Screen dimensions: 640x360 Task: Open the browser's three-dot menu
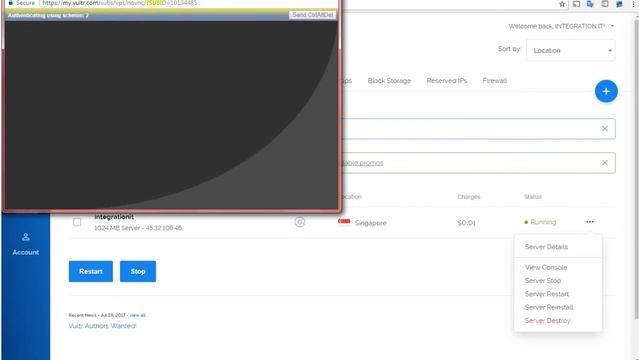634,4
